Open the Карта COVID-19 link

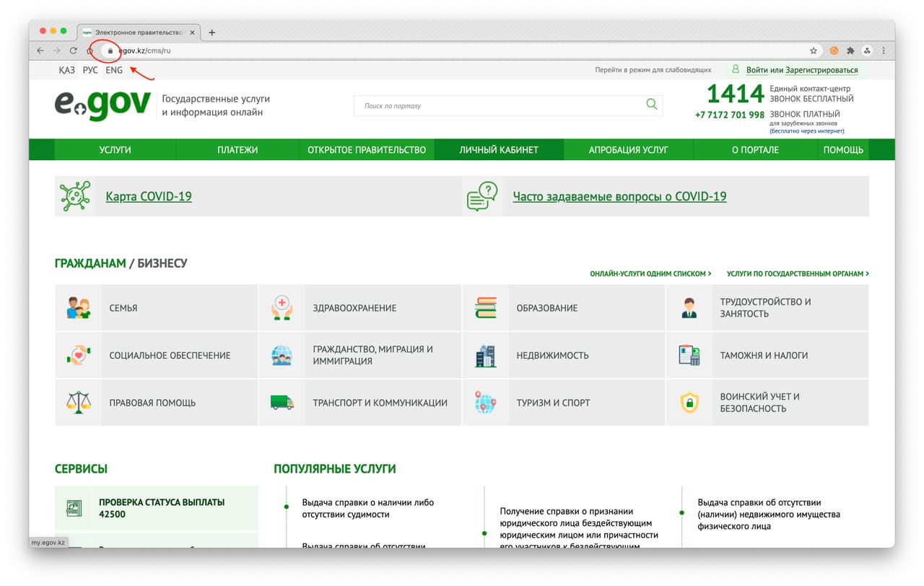(x=149, y=196)
